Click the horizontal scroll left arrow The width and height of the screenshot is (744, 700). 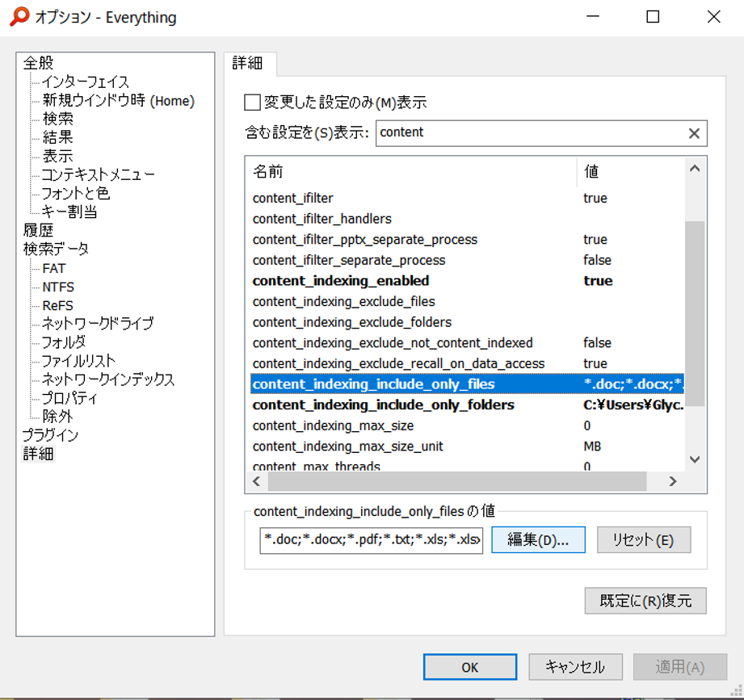pos(257,481)
